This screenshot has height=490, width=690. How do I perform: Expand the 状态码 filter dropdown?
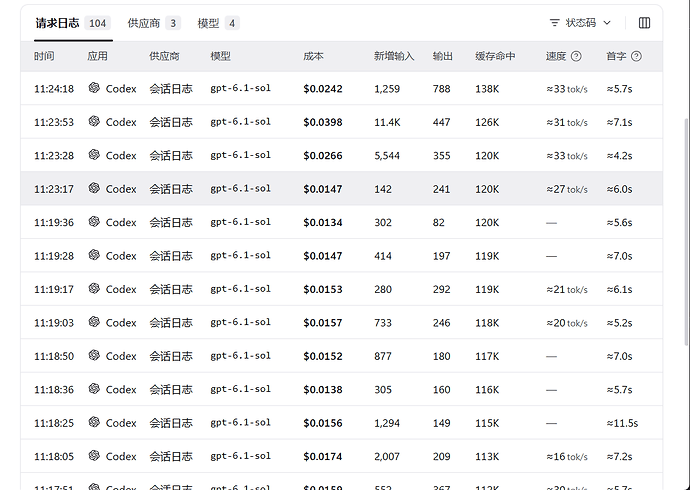[580, 23]
